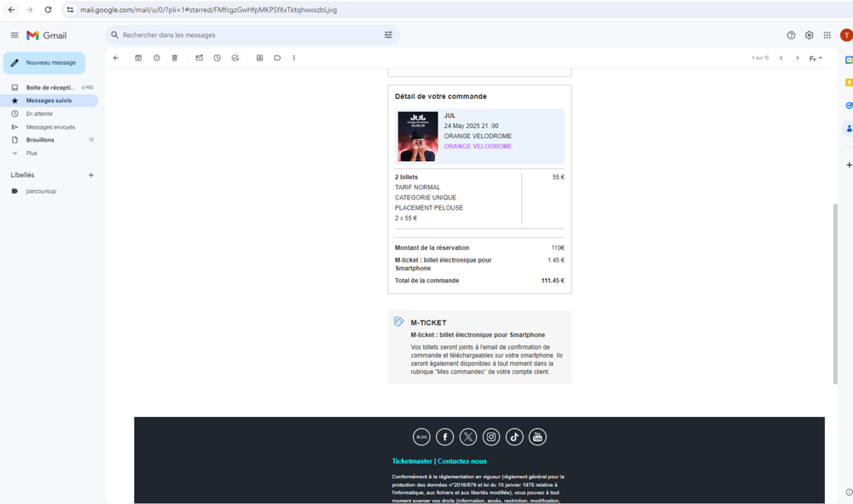Go to the newer message arrow
This screenshot has width=853, height=504.
point(781,58)
